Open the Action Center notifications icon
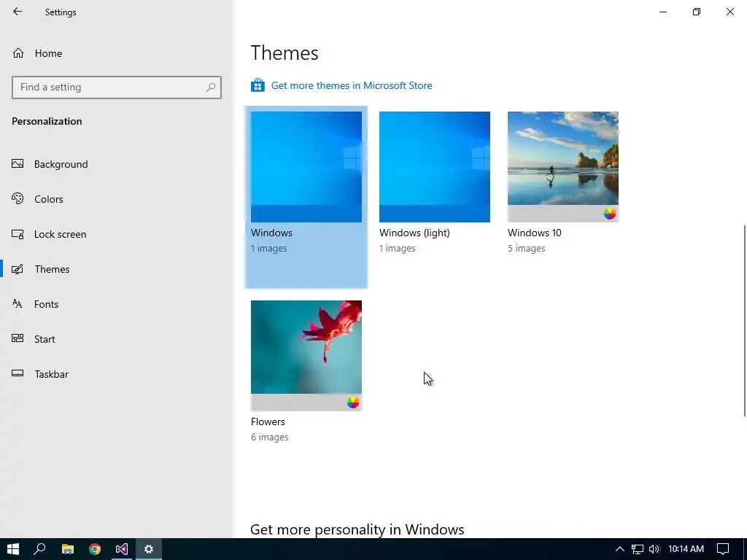The height and width of the screenshot is (560, 747). click(723, 549)
